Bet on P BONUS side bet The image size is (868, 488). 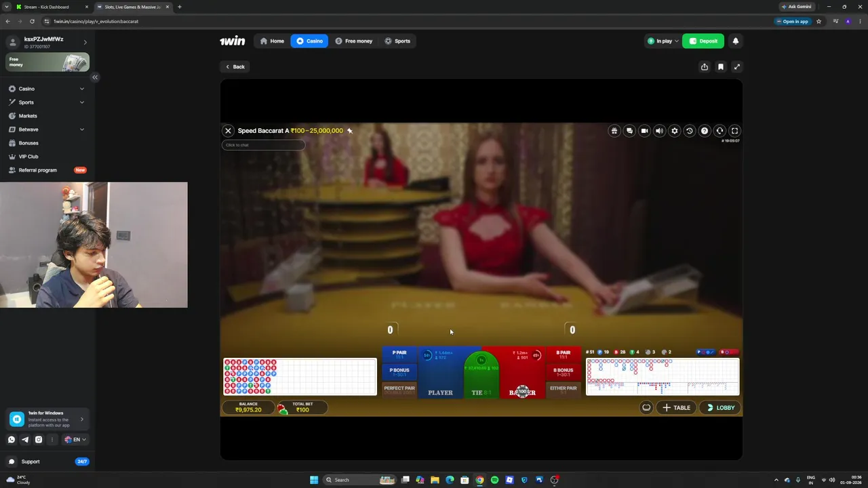[x=399, y=371]
